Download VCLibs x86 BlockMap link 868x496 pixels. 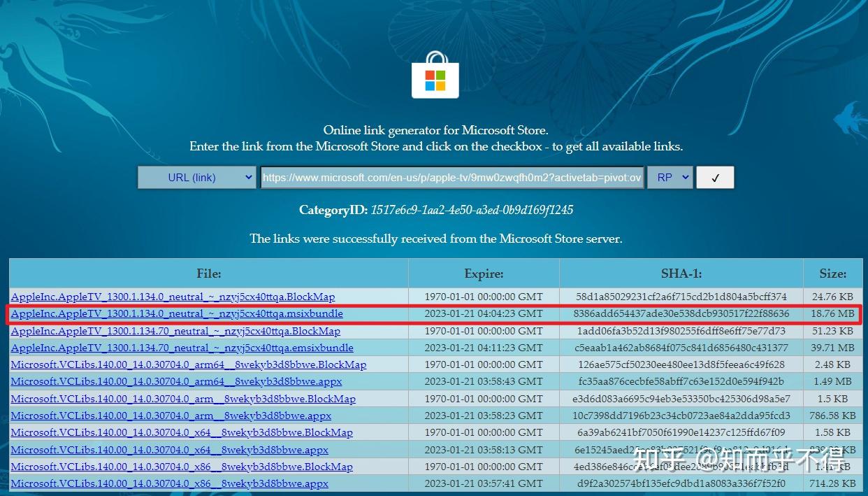click(182, 467)
